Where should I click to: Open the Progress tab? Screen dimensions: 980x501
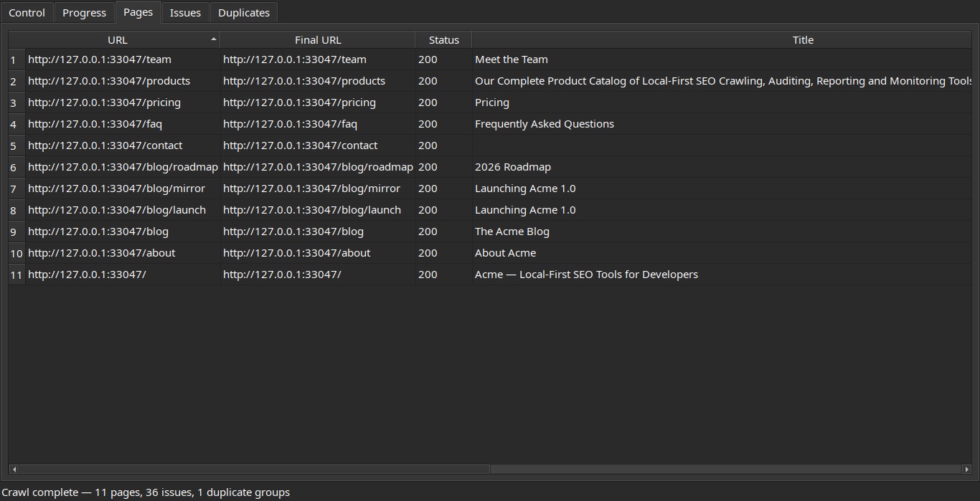coord(85,13)
